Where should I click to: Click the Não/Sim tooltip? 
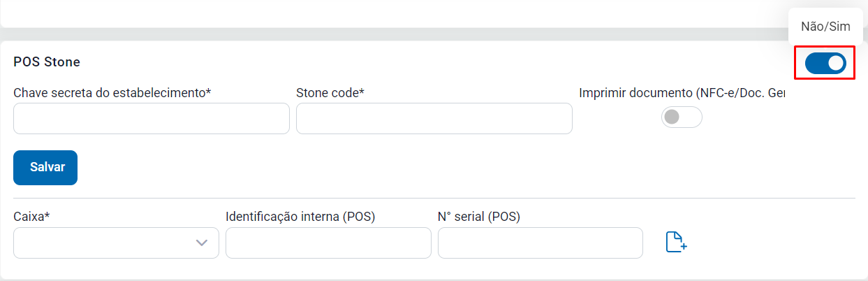pyautogui.click(x=825, y=27)
